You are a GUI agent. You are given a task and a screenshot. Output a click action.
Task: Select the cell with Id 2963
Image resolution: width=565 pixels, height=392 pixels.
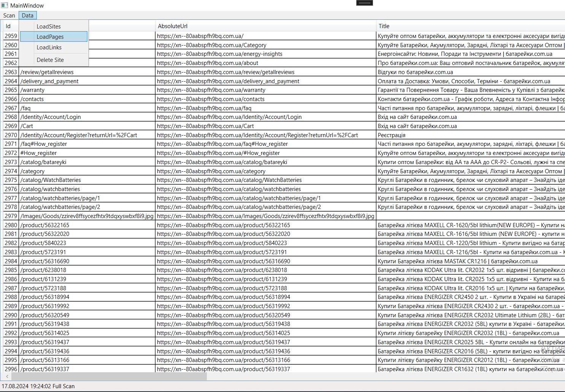(x=11, y=72)
